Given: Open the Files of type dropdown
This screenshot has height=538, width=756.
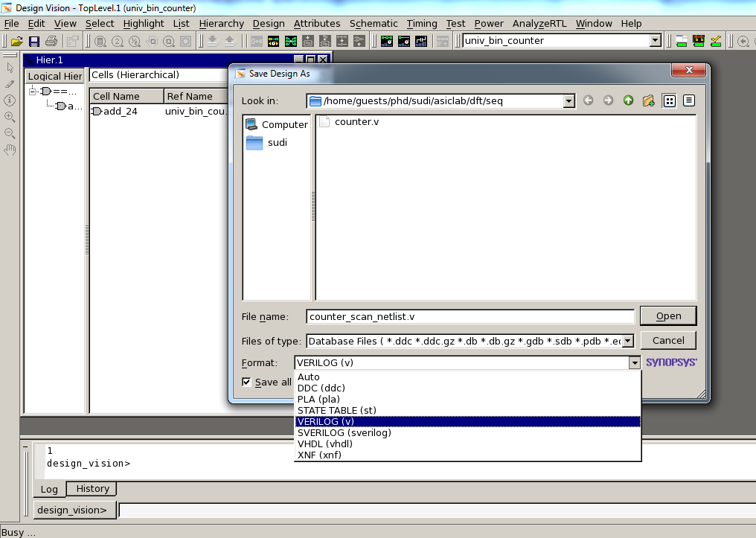Looking at the screenshot, I should pos(628,342).
